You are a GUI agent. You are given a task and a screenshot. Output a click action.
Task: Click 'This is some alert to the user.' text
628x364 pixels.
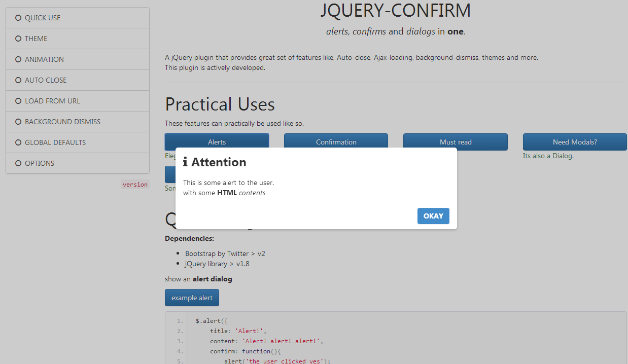pyautogui.click(x=228, y=183)
